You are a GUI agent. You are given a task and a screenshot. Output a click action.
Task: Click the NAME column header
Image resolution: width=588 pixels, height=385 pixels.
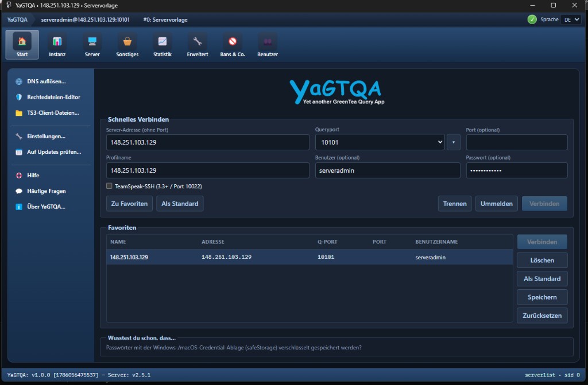click(x=118, y=242)
